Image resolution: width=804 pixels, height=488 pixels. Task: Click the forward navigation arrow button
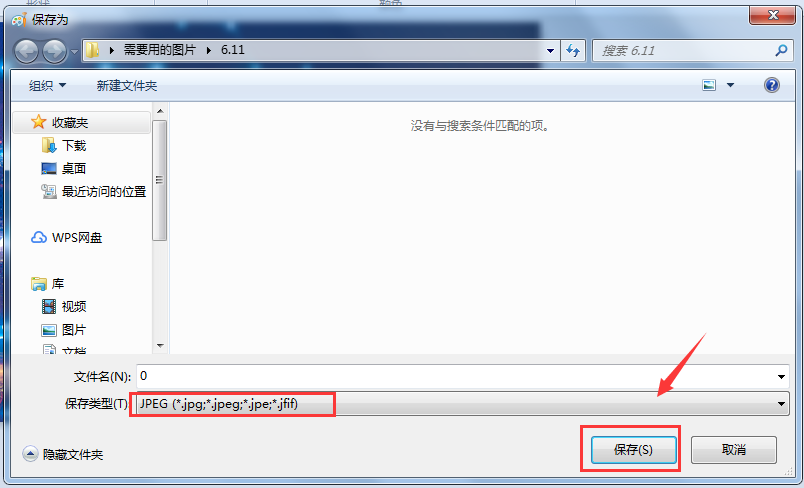tap(54, 51)
